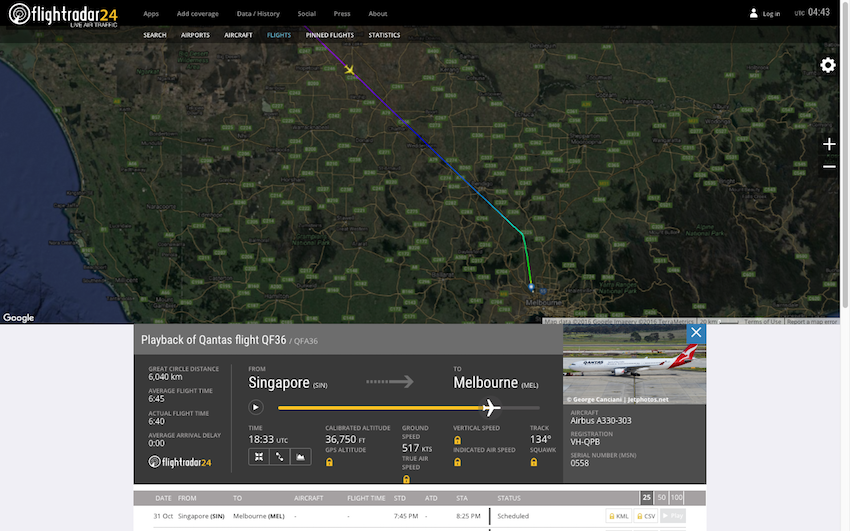Click the George Canciani Jetphotos.net credit
Viewport: 850px width, 531px height.
point(617,399)
